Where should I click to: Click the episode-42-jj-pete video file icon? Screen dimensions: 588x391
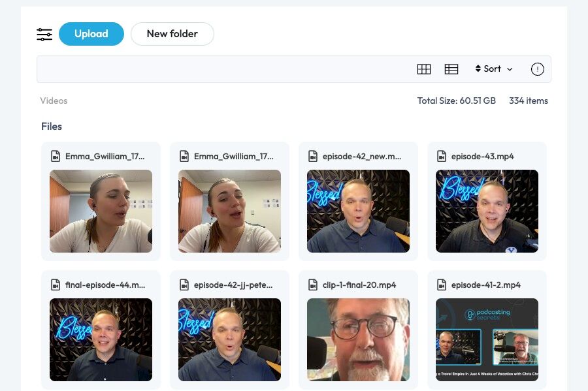pyautogui.click(x=184, y=285)
